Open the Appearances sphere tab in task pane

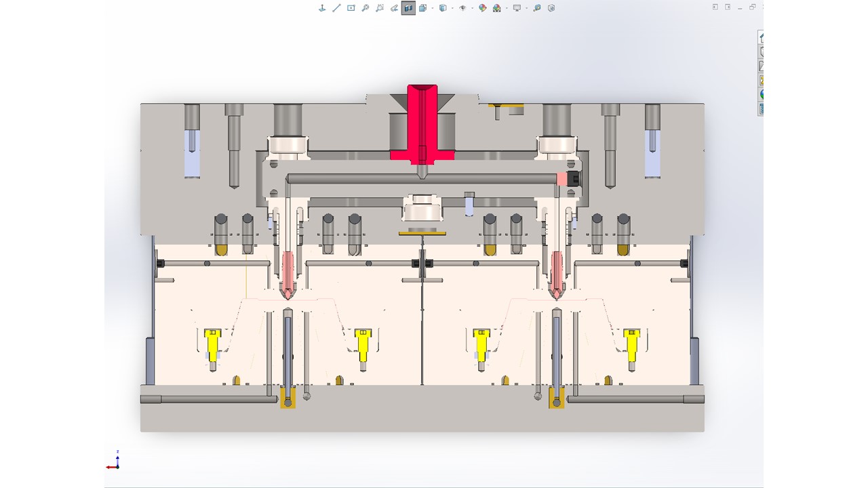pyautogui.click(x=761, y=94)
